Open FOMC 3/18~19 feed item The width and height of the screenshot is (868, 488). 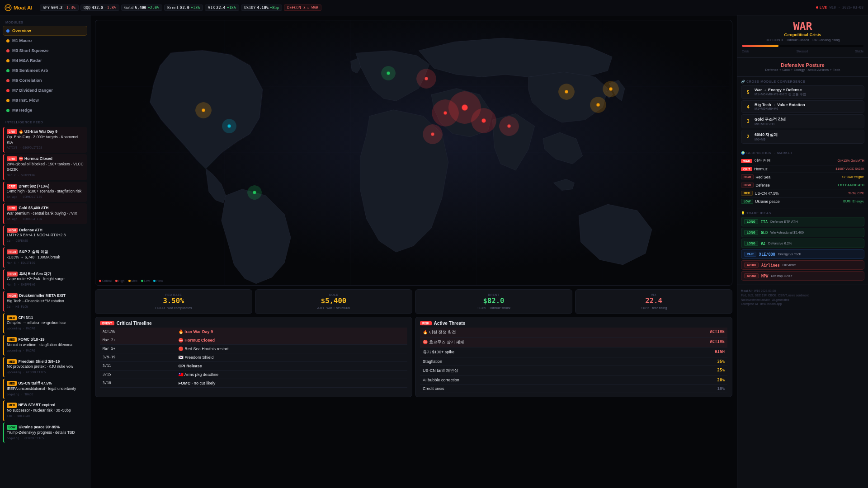click(45, 345)
